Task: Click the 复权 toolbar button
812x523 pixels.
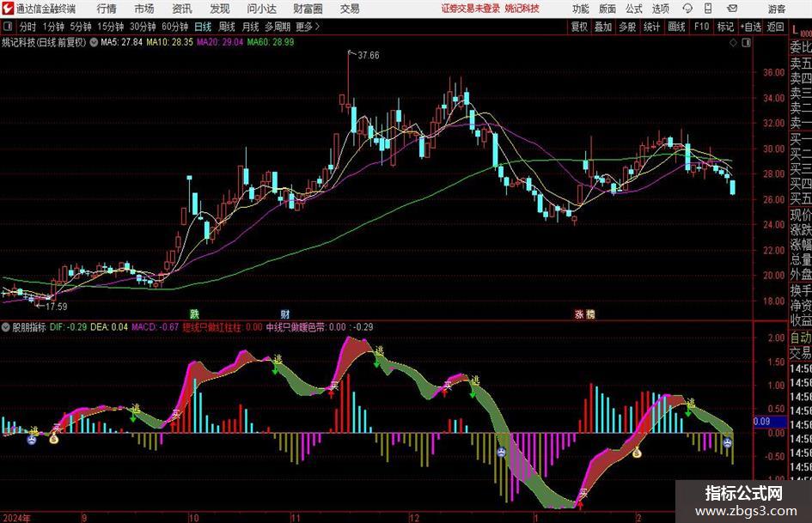Action: pos(579,27)
